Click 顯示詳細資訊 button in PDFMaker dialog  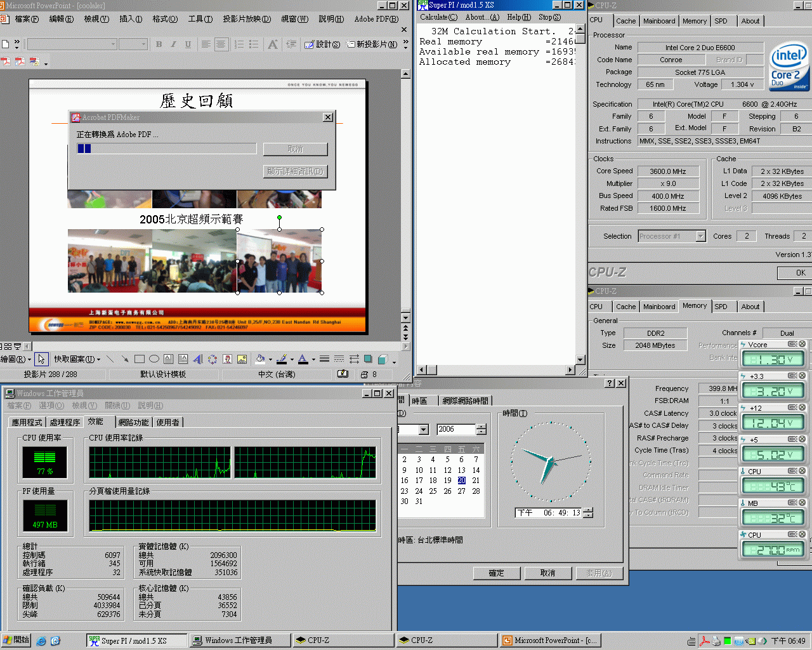(295, 171)
